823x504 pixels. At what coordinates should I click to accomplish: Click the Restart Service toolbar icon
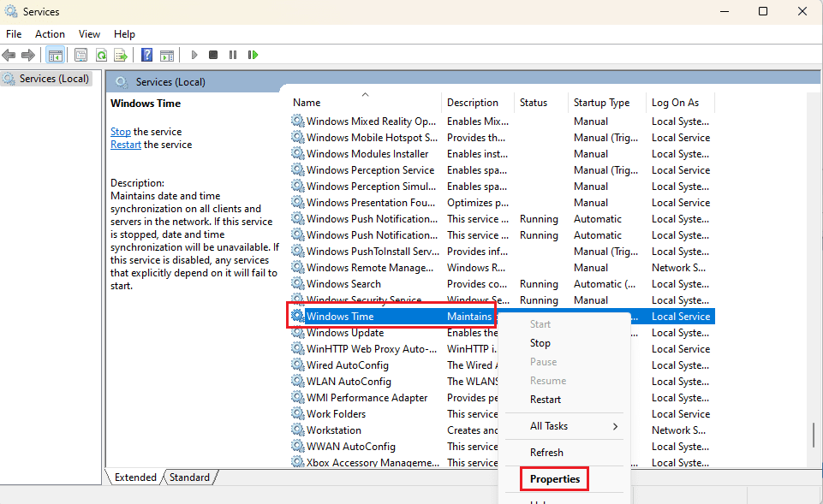click(x=253, y=55)
